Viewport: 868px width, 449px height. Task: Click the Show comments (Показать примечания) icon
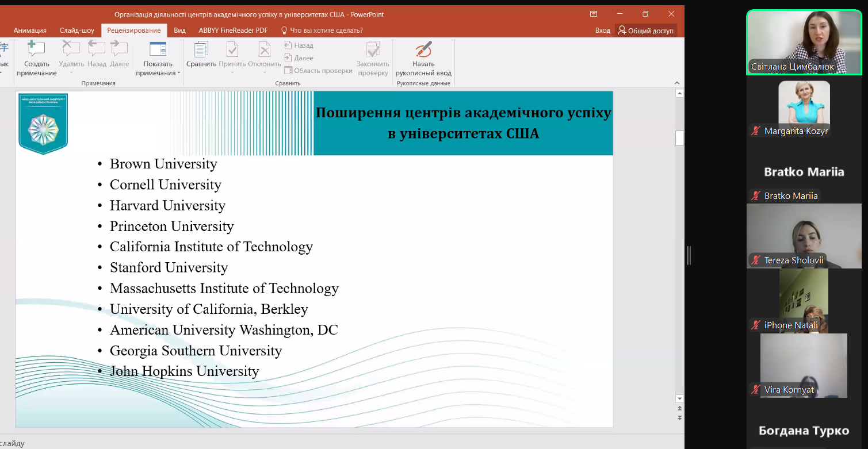pyautogui.click(x=158, y=50)
